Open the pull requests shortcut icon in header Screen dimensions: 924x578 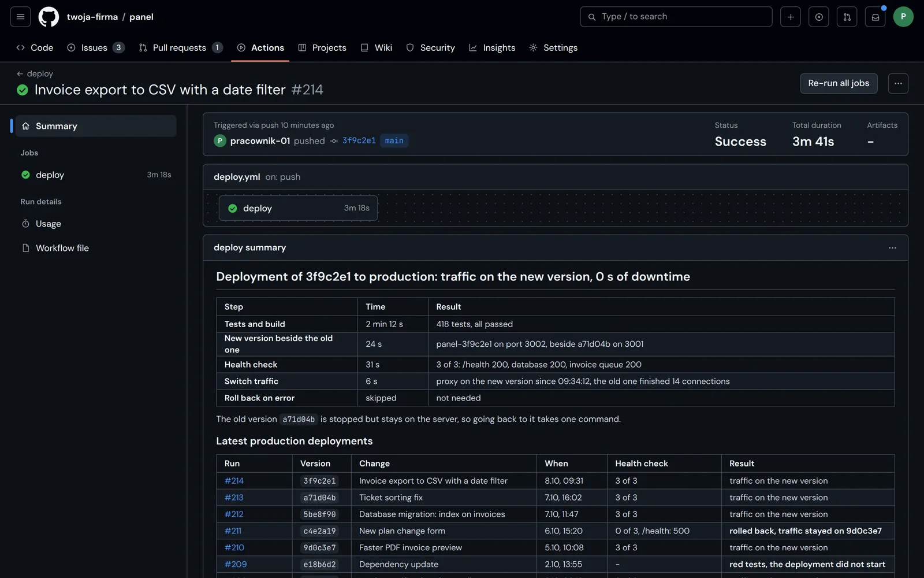[847, 17]
